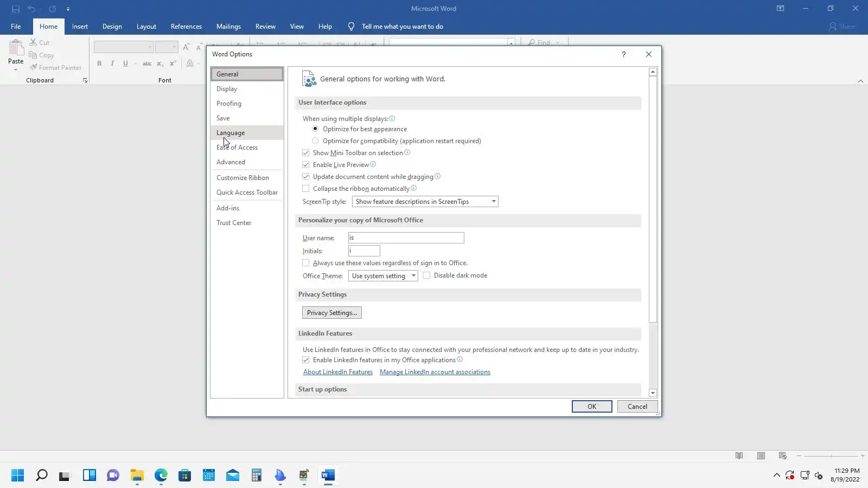Open the Display category in Word Options
Image resolution: width=868 pixels, height=488 pixels.
pyautogui.click(x=247, y=89)
